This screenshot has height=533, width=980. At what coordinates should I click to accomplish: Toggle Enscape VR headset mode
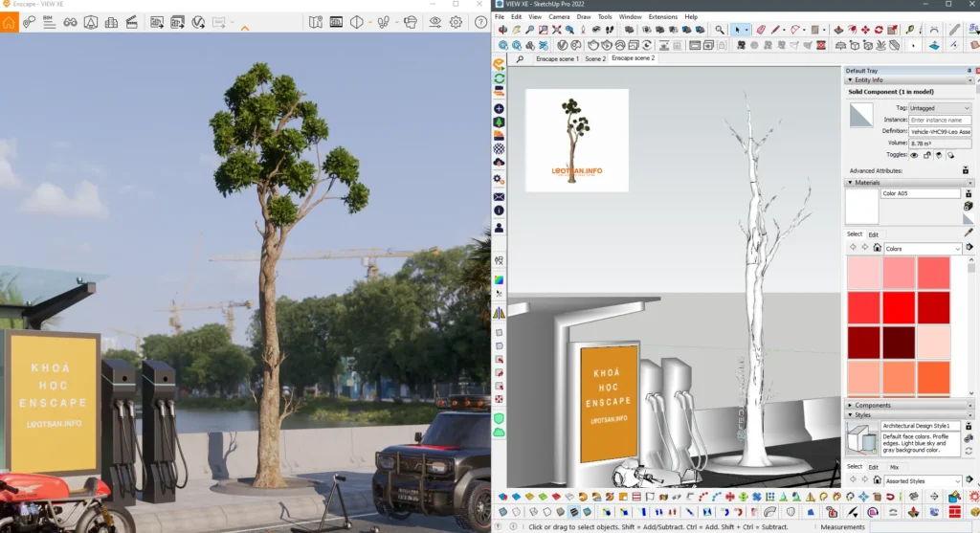point(410,23)
